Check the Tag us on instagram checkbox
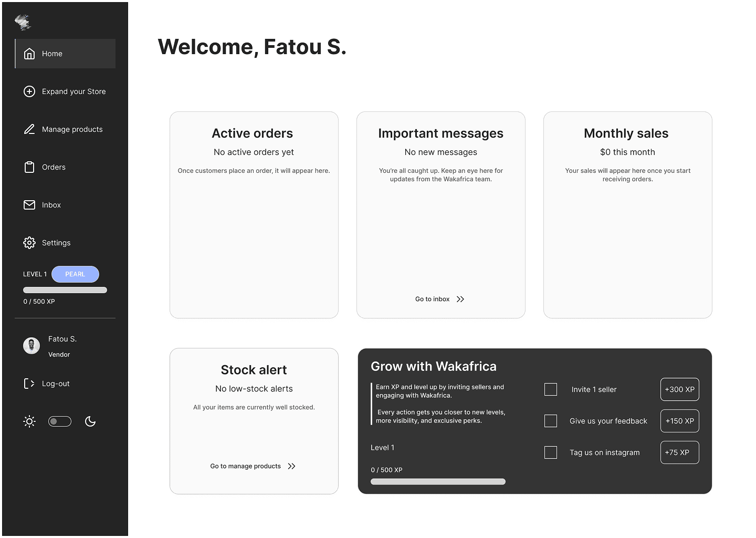This screenshot has width=756, height=538. (551, 452)
